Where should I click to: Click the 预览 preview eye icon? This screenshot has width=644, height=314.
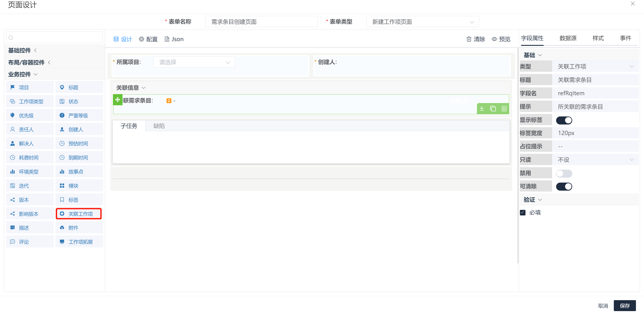(494, 39)
